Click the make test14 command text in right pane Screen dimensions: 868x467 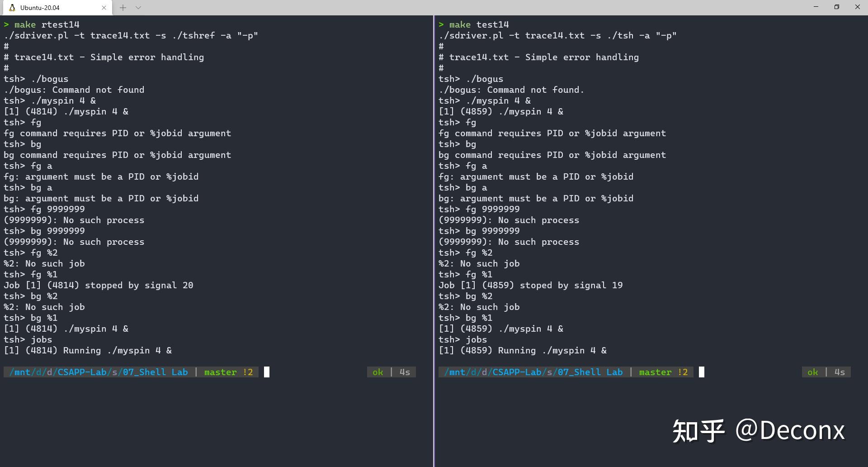coord(478,24)
